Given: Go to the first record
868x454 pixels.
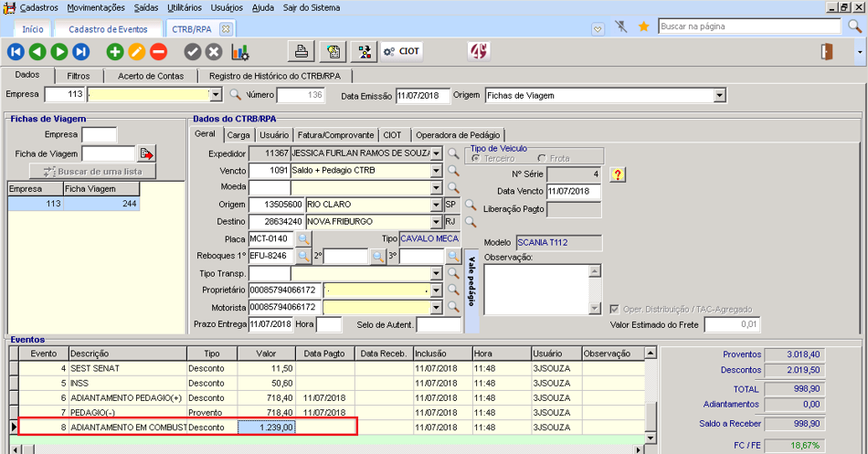Looking at the screenshot, I should (x=15, y=52).
